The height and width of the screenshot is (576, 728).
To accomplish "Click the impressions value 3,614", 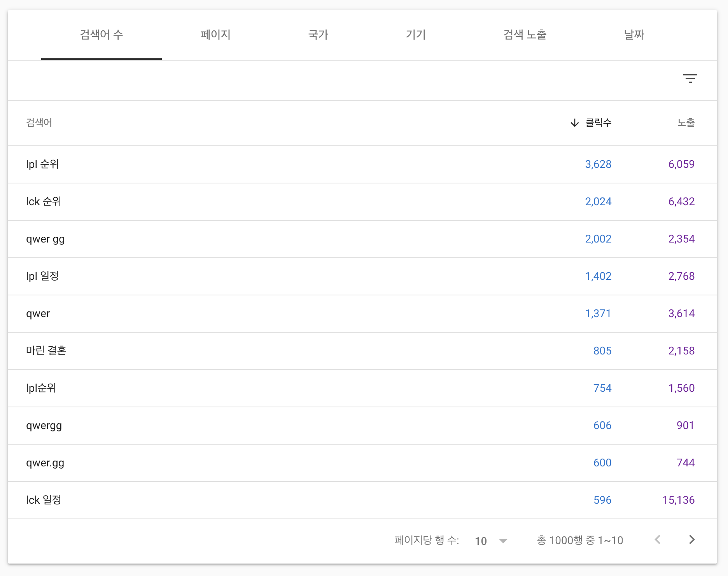I will tap(681, 314).
